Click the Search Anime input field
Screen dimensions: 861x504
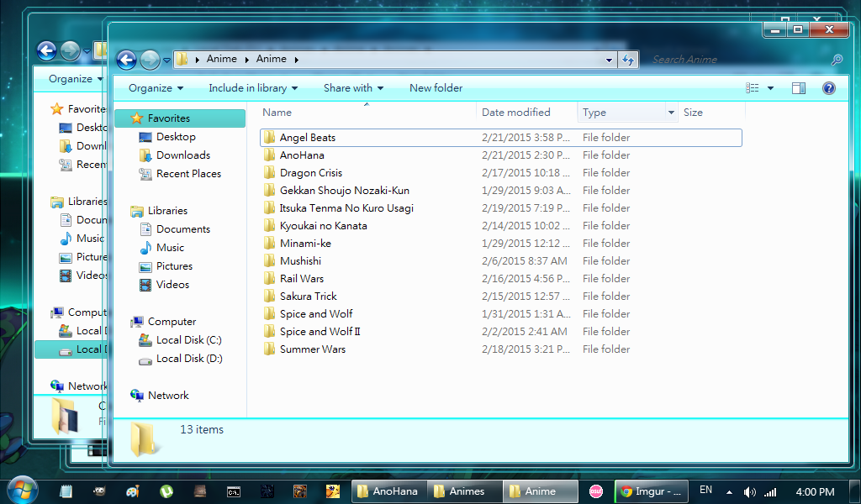tap(740, 60)
